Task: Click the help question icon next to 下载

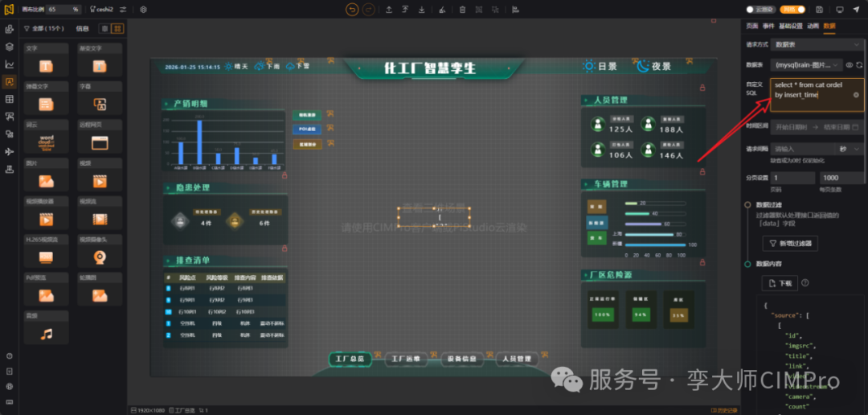Action: pyautogui.click(x=805, y=282)
